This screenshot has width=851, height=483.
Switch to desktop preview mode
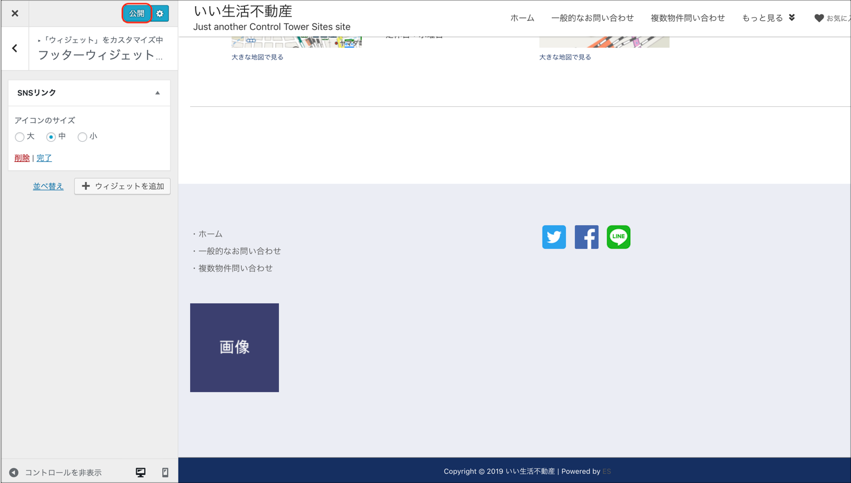(x=140, y=472)
